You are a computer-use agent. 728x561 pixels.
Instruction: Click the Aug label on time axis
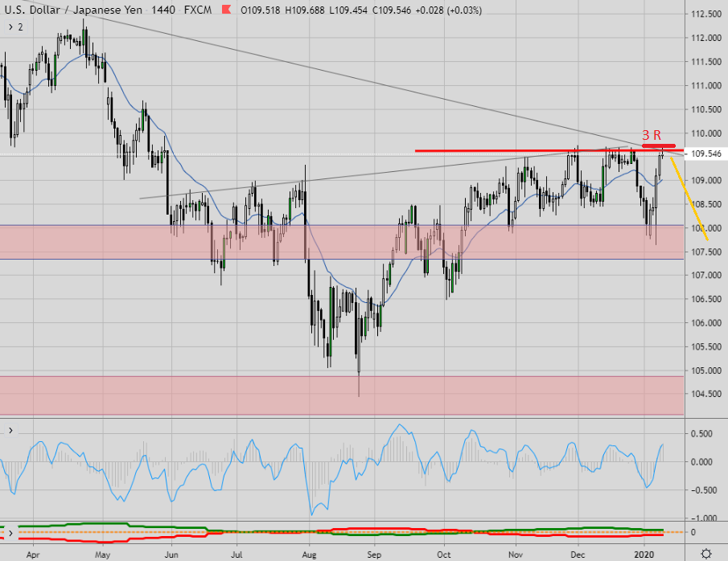coord(309,555)
